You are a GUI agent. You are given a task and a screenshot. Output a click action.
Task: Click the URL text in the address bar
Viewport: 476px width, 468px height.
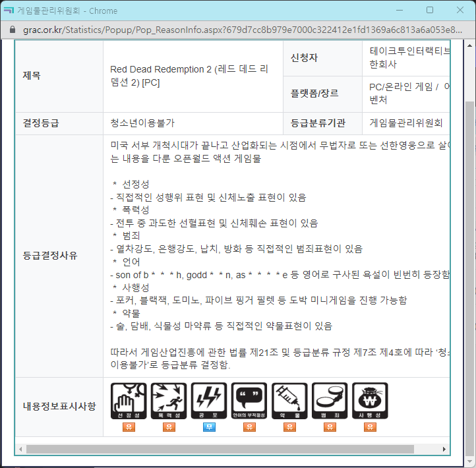click(x=242, y=30)
